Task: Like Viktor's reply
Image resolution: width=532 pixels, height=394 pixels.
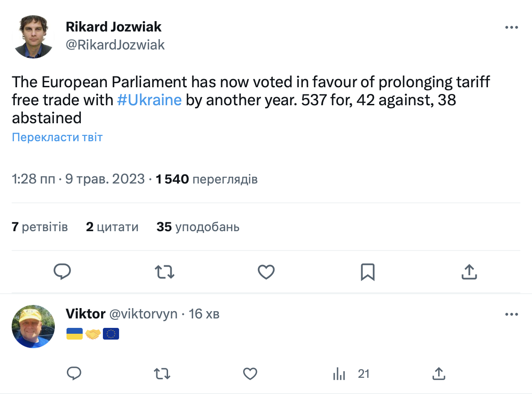Action: (250, 373)
